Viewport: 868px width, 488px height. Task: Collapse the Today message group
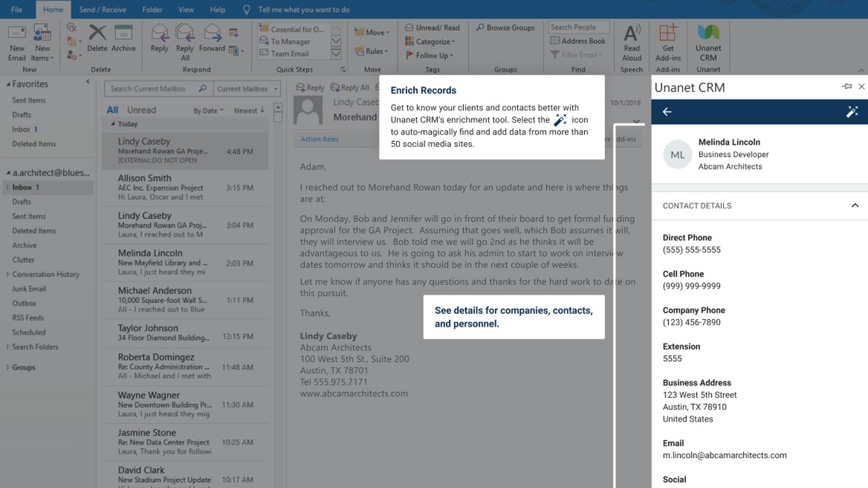point(113,125)
